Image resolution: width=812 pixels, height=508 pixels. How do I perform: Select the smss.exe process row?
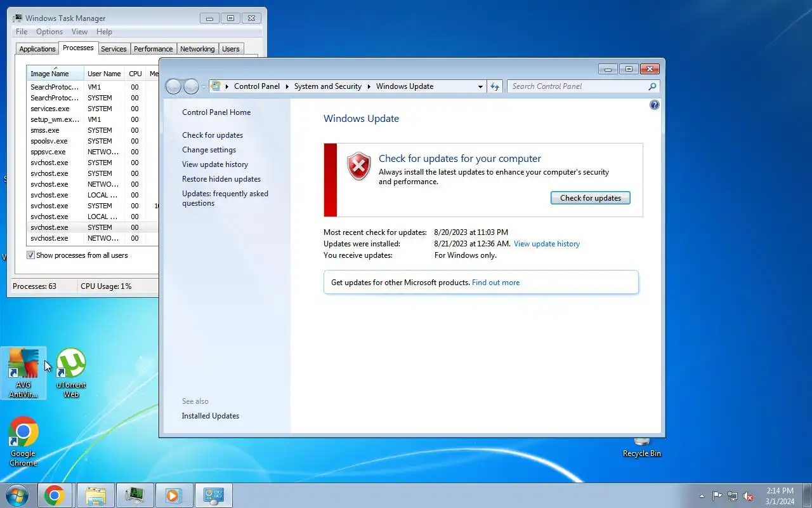(92, 130)
